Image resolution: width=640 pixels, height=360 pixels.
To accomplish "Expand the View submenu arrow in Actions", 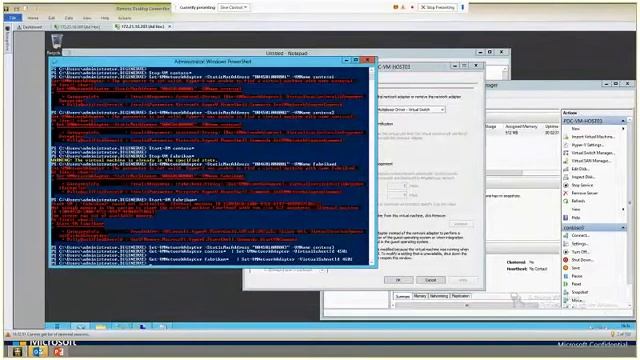I will coord(623,209).
